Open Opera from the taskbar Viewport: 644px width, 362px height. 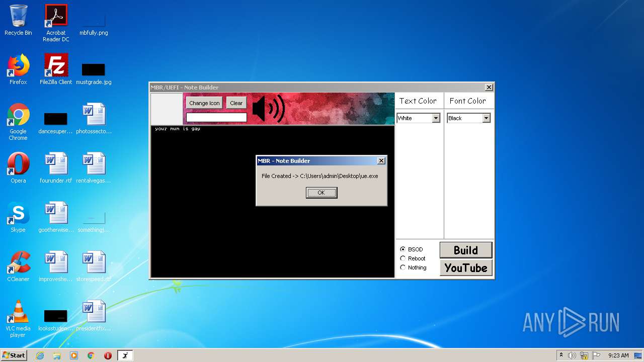pos(108,355)
